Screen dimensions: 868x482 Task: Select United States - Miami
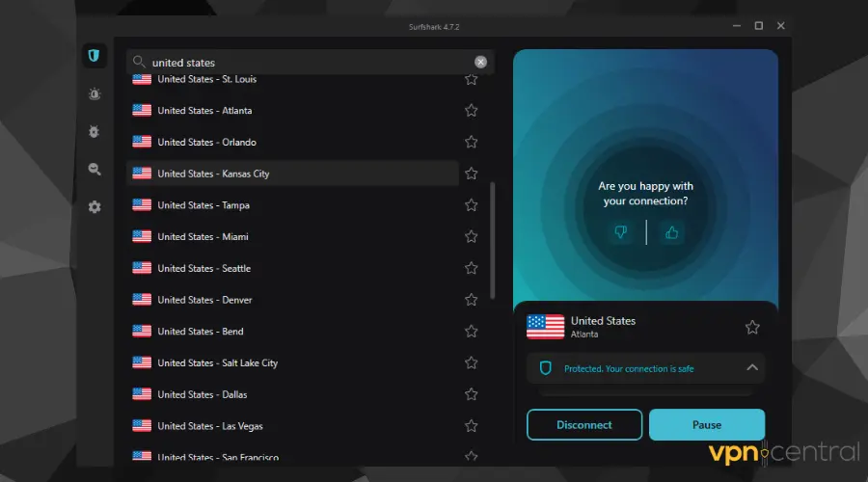[292, 237]
